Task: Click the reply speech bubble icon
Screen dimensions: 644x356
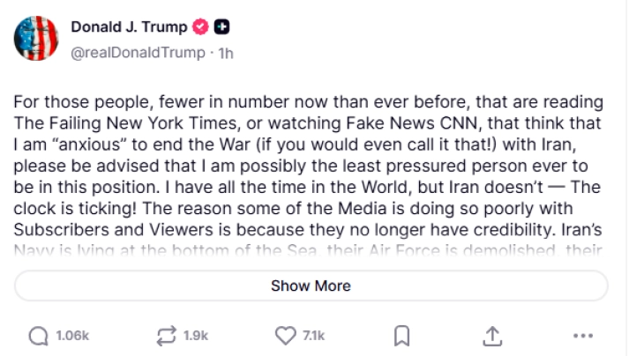Action: [39, 336]
